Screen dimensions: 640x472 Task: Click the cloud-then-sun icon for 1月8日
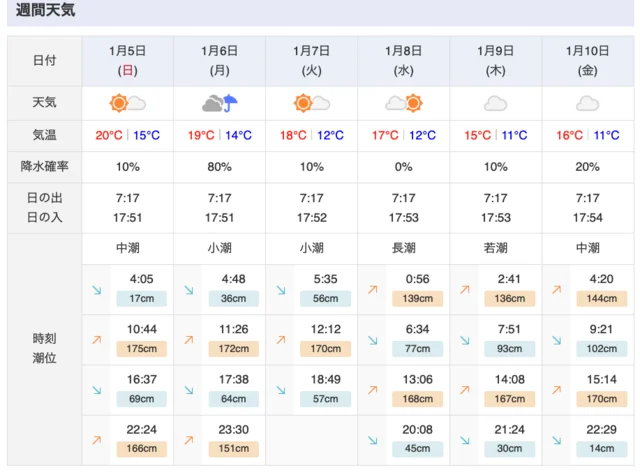pyautogui.click(x=404, y=103)
